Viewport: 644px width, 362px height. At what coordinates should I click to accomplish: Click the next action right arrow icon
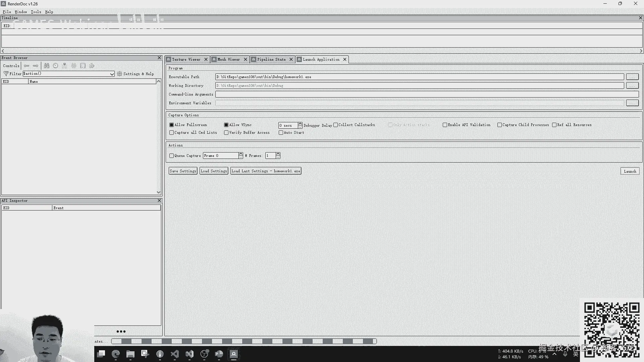pos(36,66)
